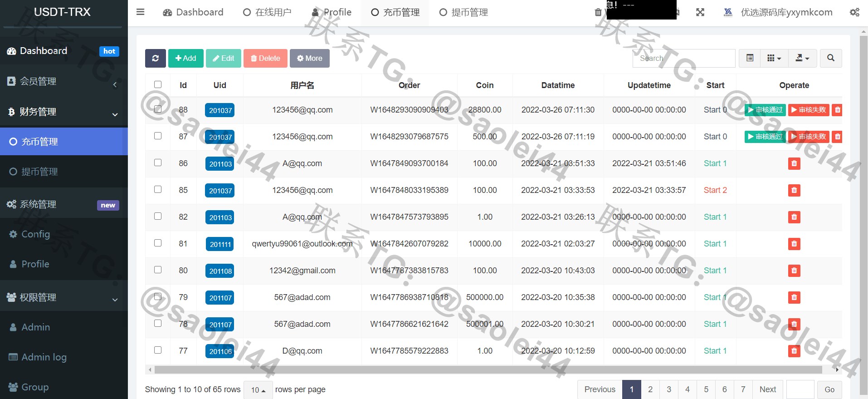The image size is (868, 399).
Task: Check the checkbox for row 80
Action: point(158,270)
